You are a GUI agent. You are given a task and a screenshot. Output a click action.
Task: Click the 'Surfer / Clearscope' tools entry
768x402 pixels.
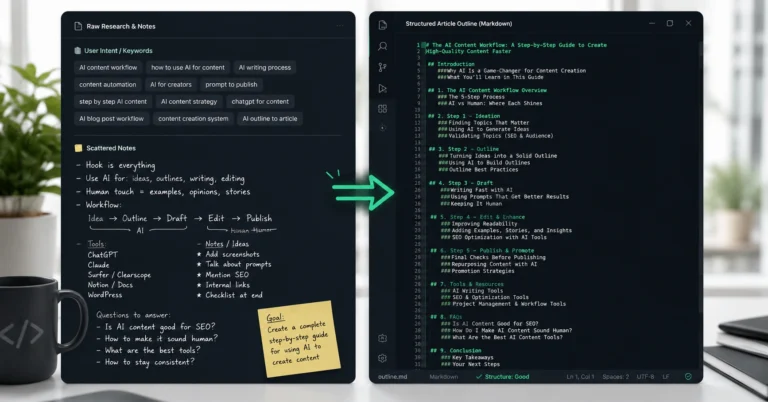pyautogui.click(x=119, y=275)
